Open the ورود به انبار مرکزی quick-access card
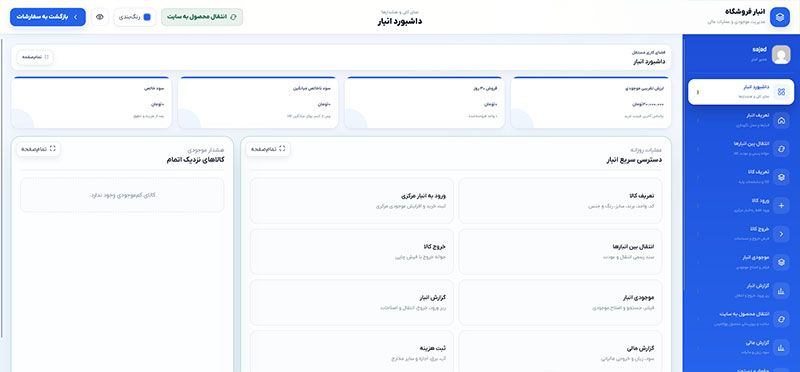This screenshot has height=372, width=800. point(352,201)
